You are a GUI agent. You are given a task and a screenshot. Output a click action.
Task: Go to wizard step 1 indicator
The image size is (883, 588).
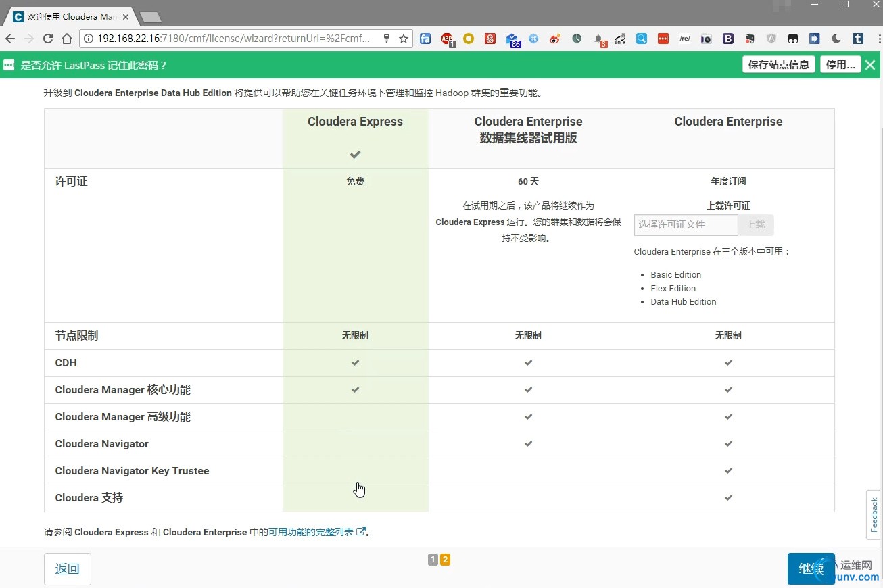tap(433, 560)
